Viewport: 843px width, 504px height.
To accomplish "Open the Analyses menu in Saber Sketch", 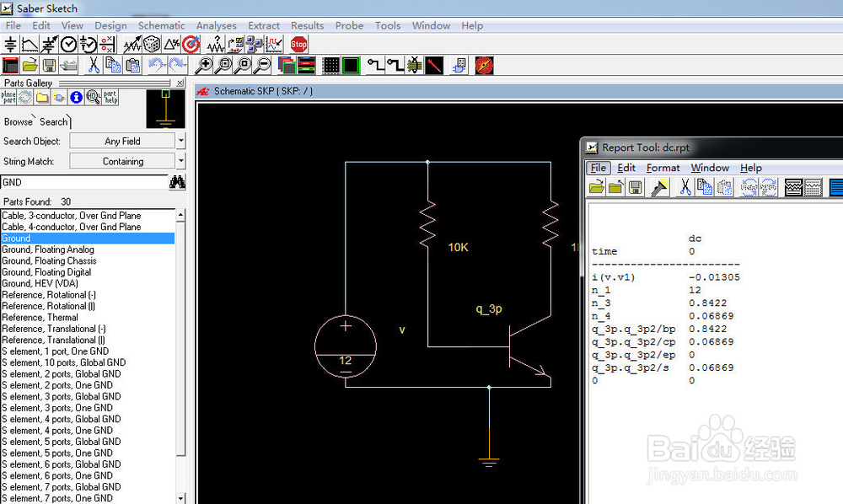I will pyautogui.click(x=216, y=26).
